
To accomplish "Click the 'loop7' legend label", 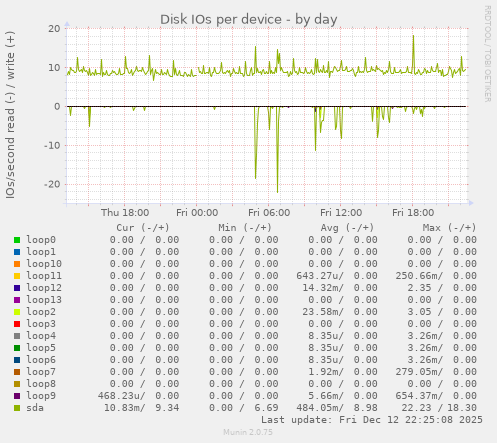I will coord(41,372).
